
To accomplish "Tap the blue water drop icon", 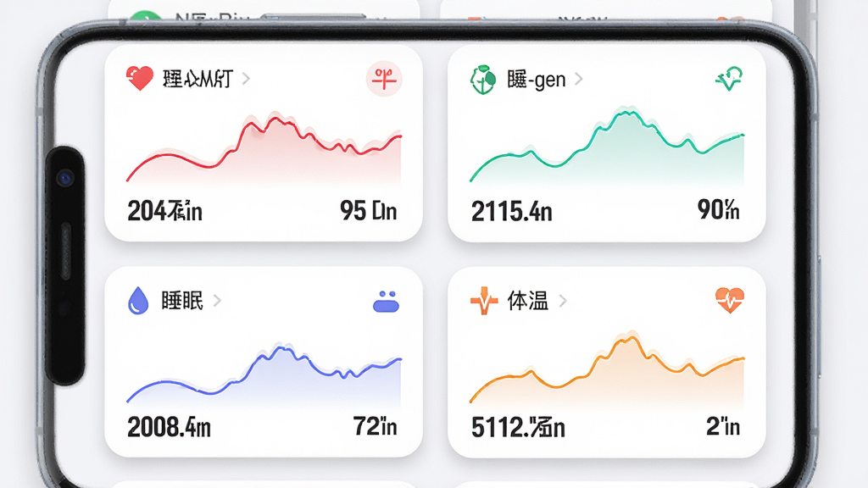I will [x=138, y=301].
